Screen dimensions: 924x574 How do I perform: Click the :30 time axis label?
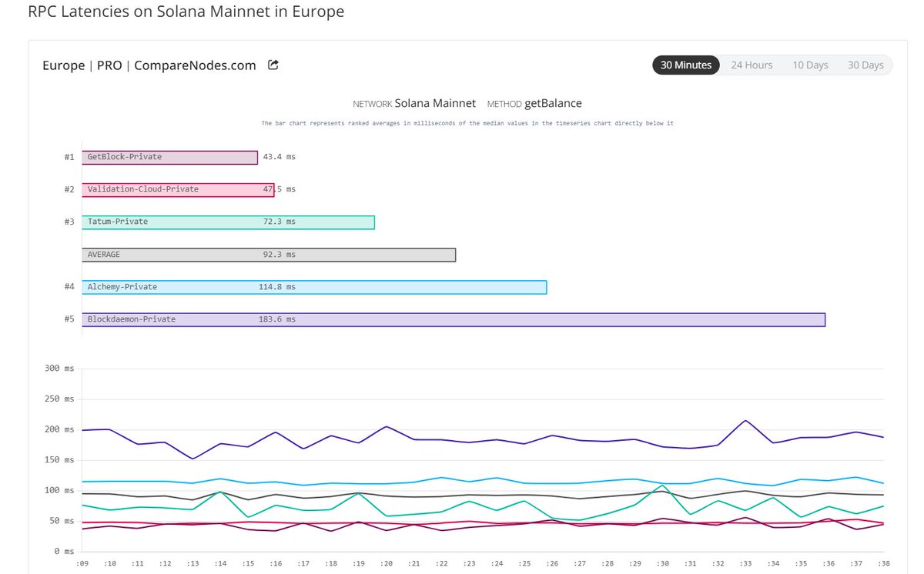(x=663, y=564)
